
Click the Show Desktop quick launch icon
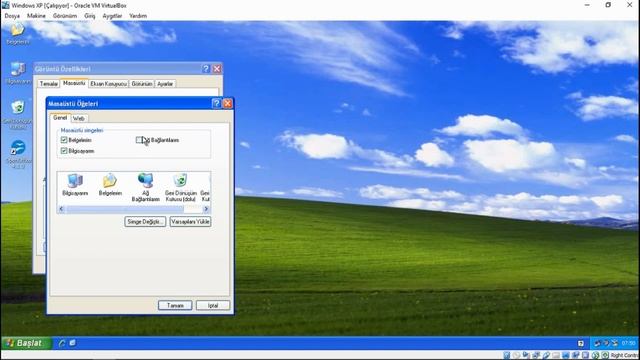pos(72,343)
